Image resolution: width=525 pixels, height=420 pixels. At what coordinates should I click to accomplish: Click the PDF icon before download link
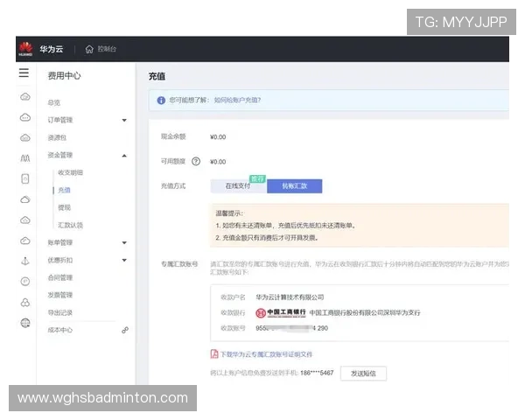click(x=214, y=353)
